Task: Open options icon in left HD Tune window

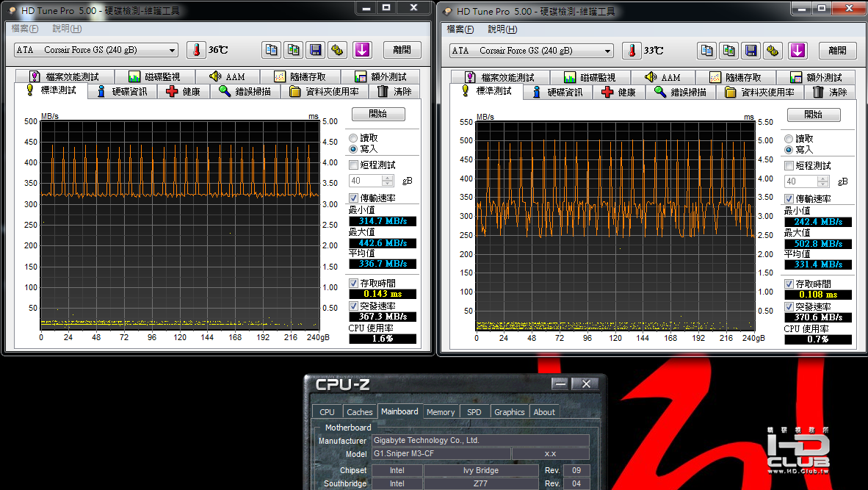Action: tap(337, 50)
